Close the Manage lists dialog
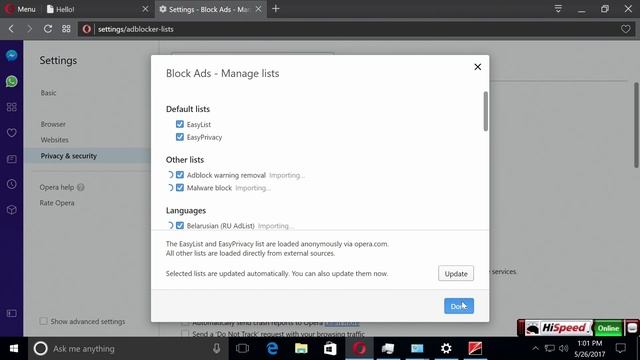The image size is (640, 360). pyautogui.click(x=478, y=67)
